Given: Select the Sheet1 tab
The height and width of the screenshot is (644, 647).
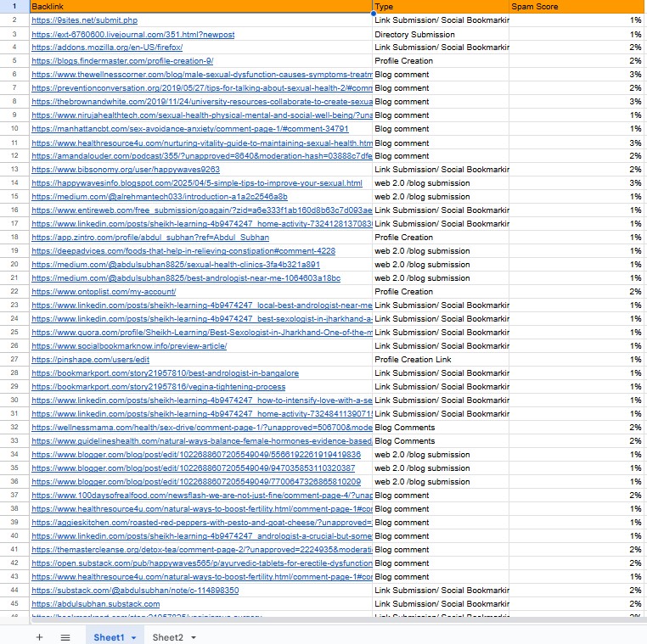Looking at the screenshot, I should tap(109, 637).
